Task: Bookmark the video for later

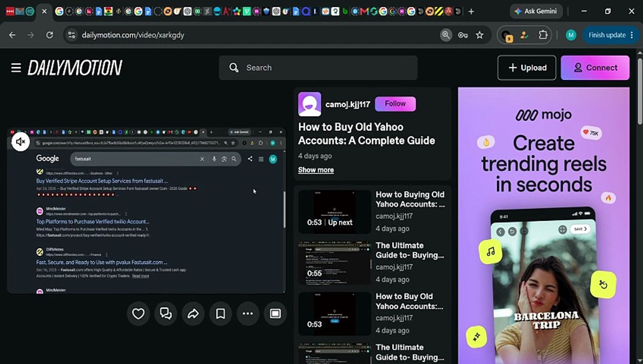Action: point(220,314)
